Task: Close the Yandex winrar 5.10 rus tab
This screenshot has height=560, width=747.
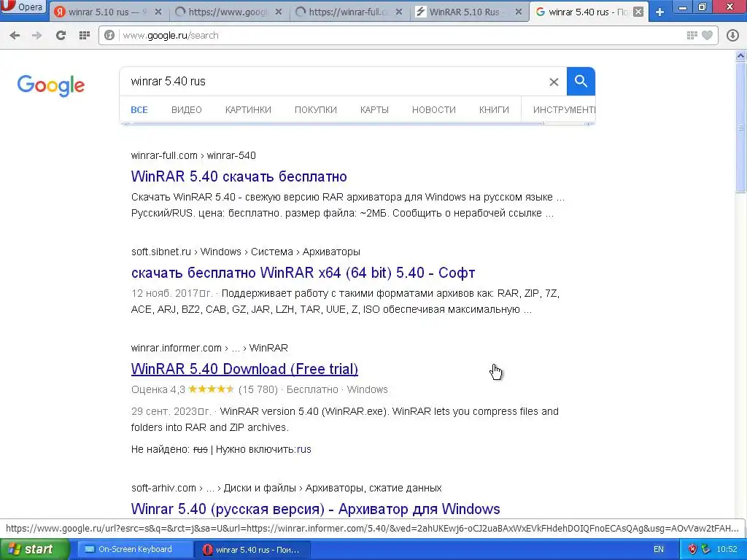Action: 158,12
